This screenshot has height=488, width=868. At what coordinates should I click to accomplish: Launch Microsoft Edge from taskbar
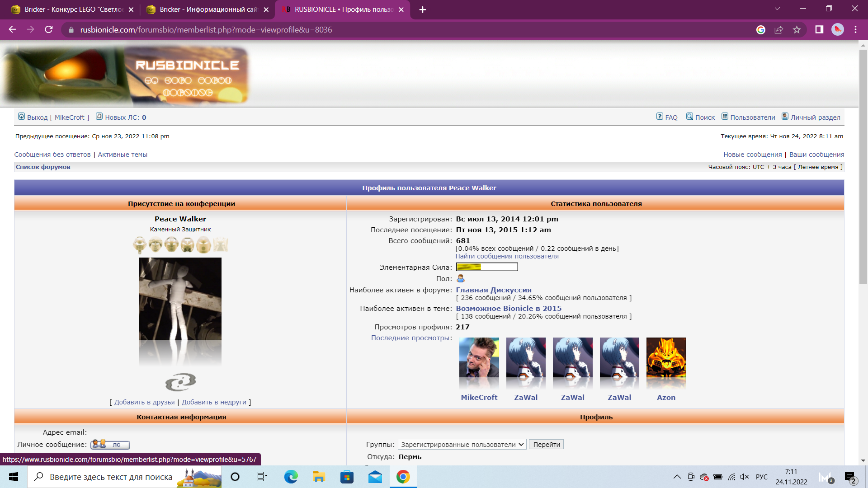291,477
